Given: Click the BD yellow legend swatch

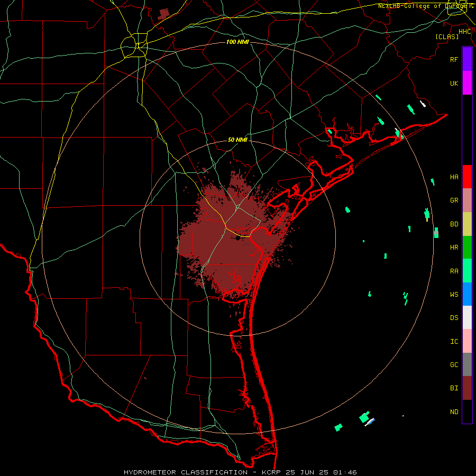Looking at the screenshot, I should click(467, 224).
